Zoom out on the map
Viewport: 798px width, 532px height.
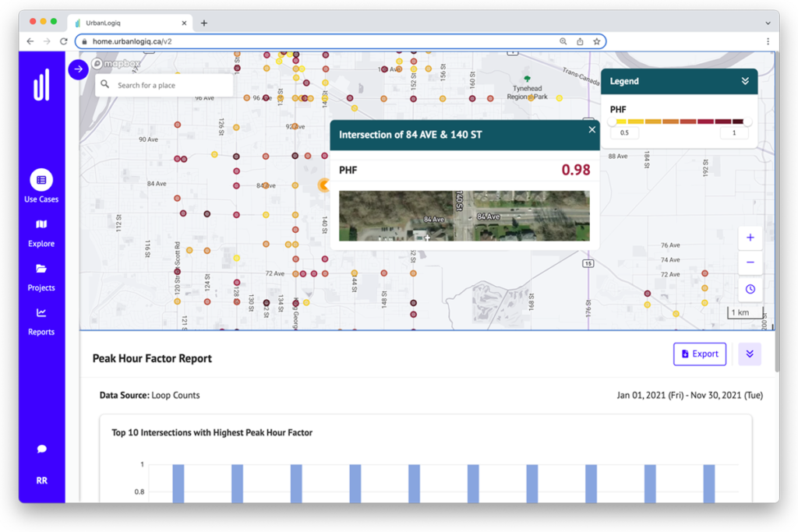(x=750, y=262)
